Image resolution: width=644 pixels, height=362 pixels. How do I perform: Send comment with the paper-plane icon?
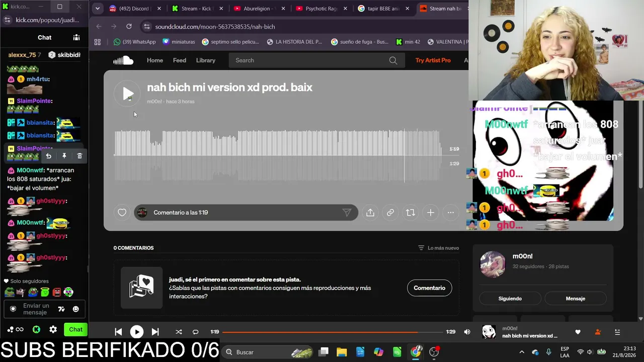pos(347,213)
